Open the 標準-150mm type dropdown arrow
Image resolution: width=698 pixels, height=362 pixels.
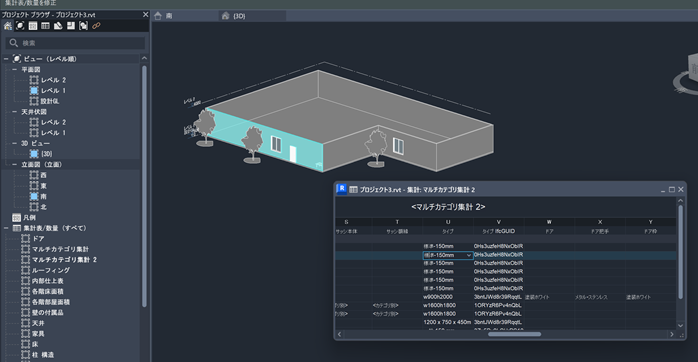[469, 256]
